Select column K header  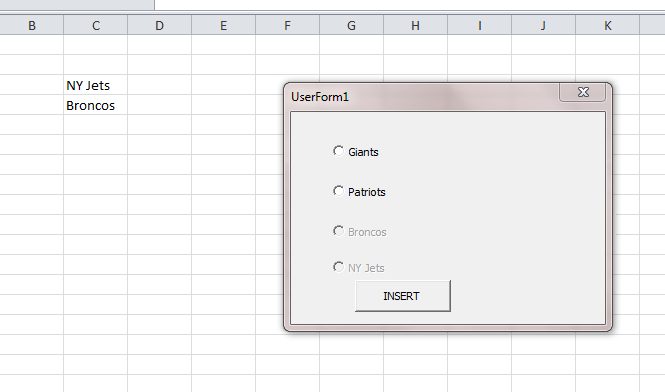click(608, 25)
